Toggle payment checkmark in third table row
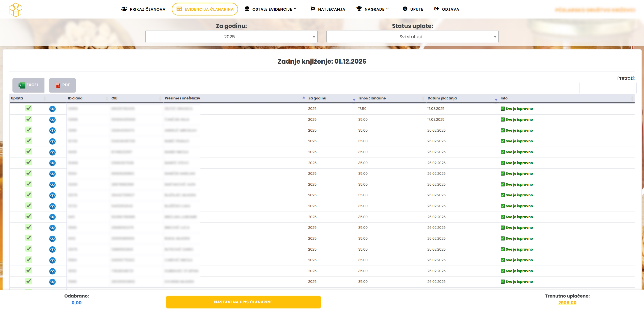The image size is (644, 313). (29, 130)
